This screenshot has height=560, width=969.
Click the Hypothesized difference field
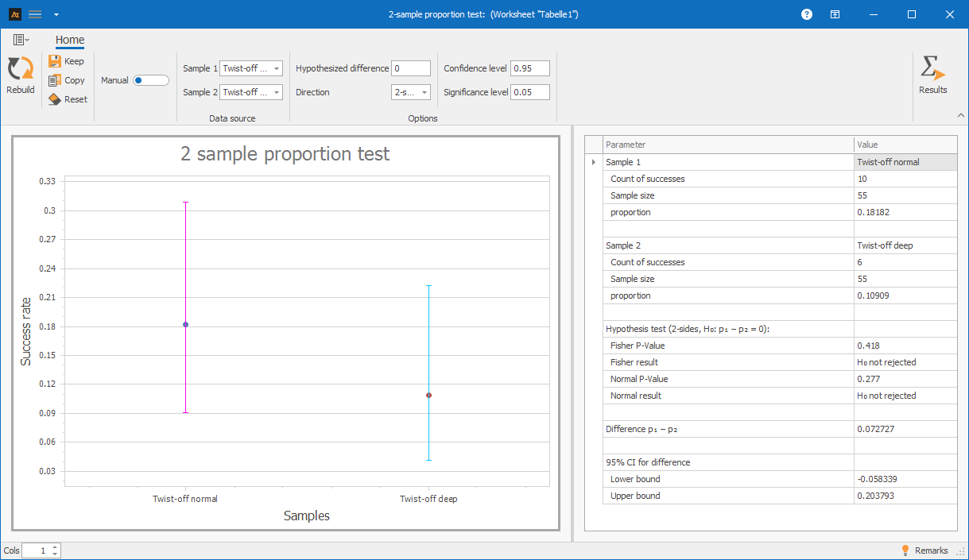[x=411, y=69]
